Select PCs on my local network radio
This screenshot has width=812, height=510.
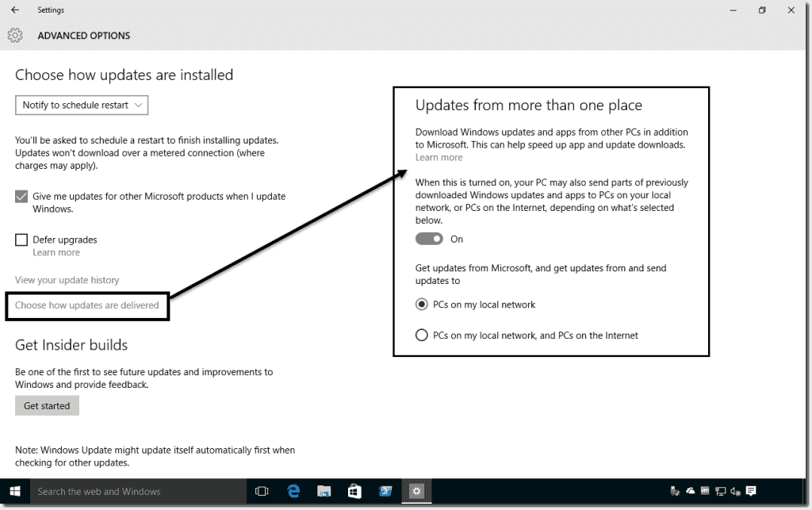point(422,305)
